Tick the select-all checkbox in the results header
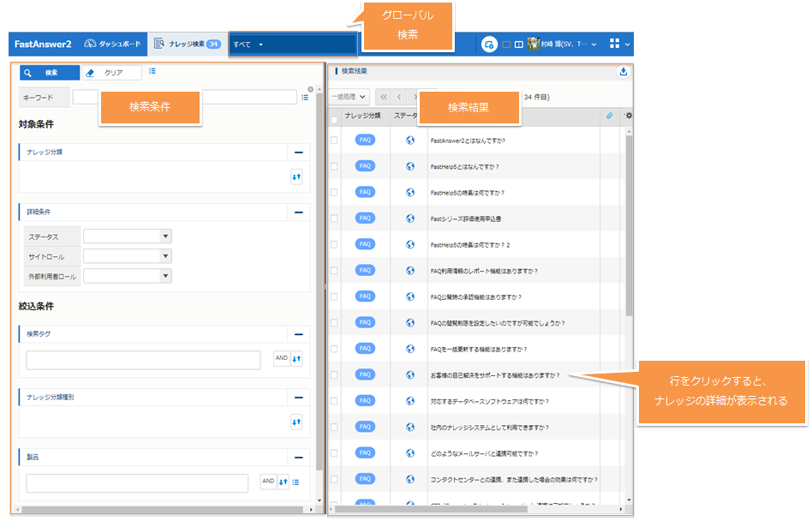 pos(334,120)
